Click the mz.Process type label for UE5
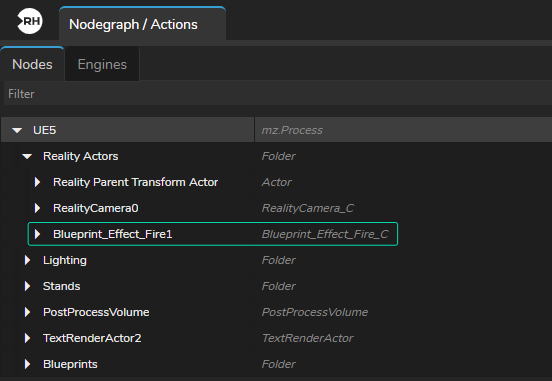 pyautogui.click(x=292, y=130)
